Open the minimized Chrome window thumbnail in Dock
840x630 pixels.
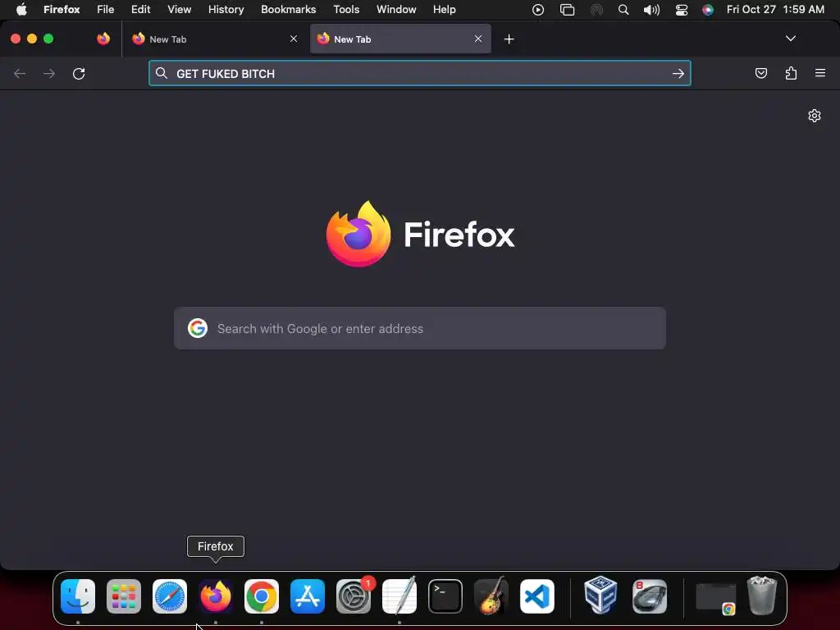715,598
